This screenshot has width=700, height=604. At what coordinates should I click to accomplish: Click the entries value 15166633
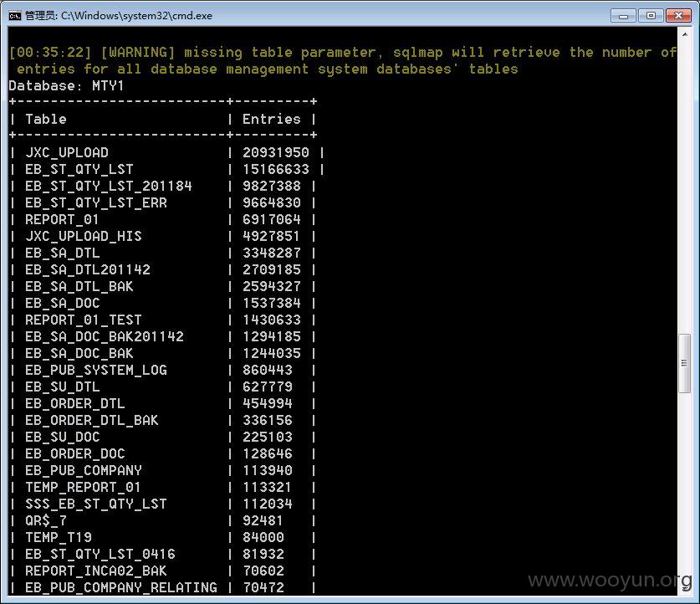click(276, 169)
